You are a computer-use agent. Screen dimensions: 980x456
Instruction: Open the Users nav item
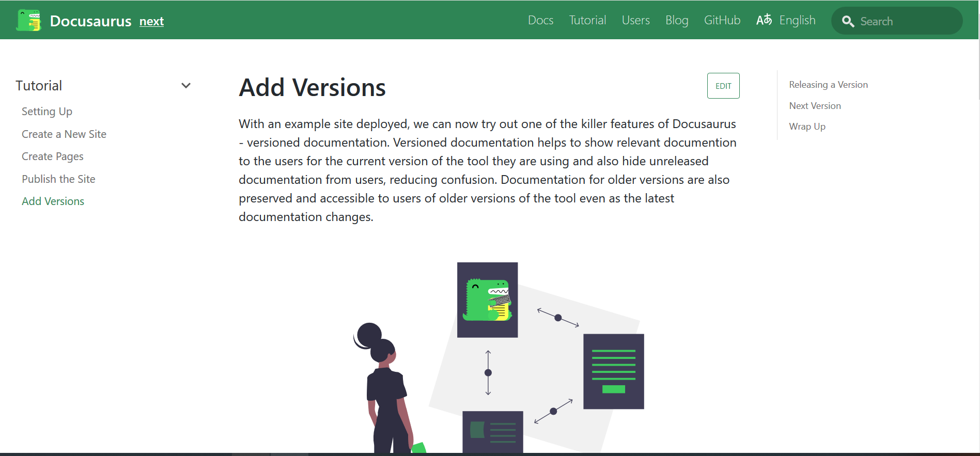pyautogui.click(x=635, y=20)
